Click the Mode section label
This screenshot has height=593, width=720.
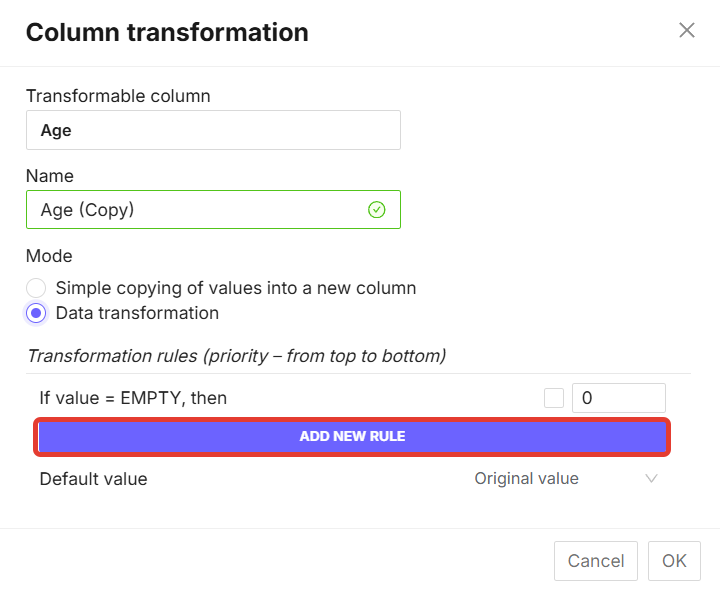49,256
